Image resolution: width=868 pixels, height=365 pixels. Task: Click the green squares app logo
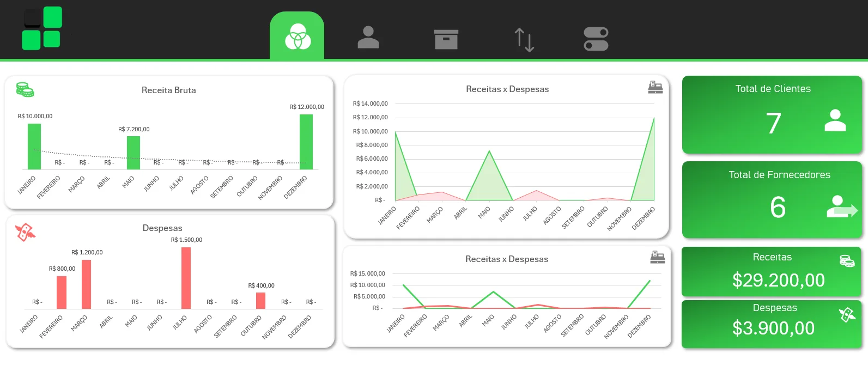click(x=42, y=28)
